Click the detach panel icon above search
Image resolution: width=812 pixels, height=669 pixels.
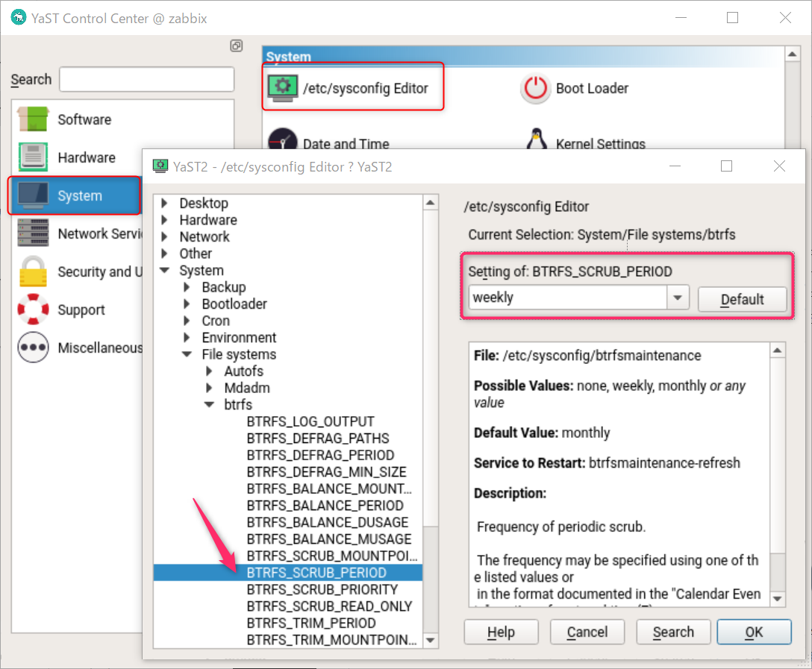(236, 45)
